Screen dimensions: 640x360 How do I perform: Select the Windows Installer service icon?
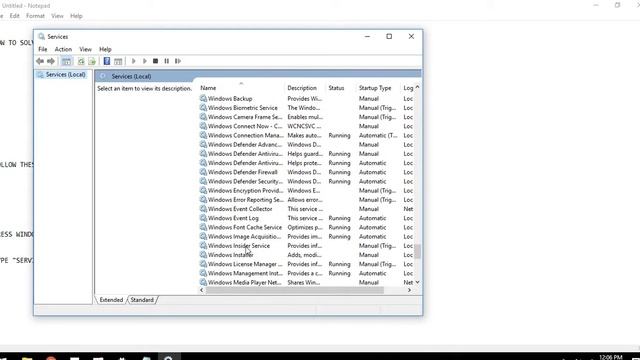coord(203,255)
